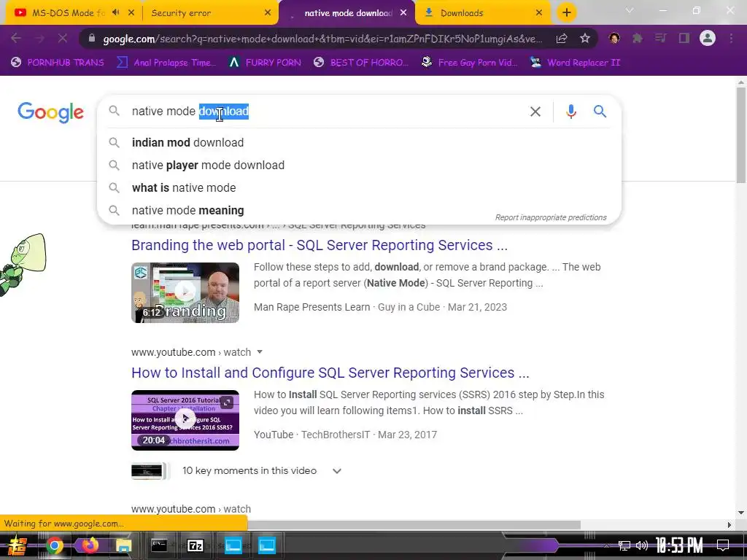The height and width of the screenshot is (560, 747).
Task: Open a new tab with plus button
Action: click(x=566, y=13)
